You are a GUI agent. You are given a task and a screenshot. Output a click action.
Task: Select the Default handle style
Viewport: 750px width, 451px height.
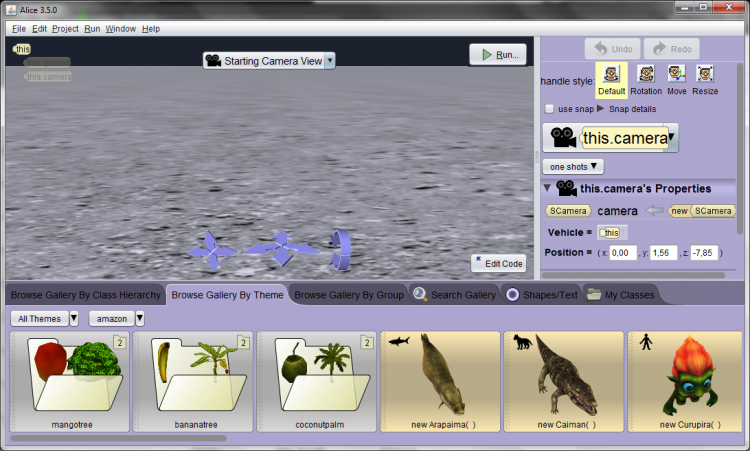(611, 80)
